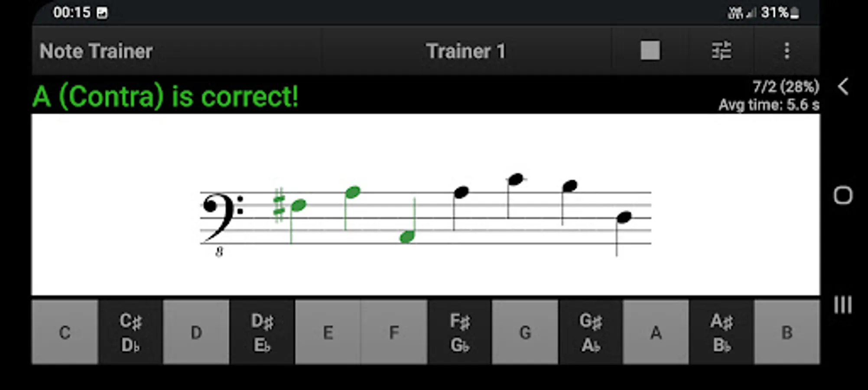Tap the F piano key
The height and width of the screenshot is (390, 868).
tap(394, 332)
